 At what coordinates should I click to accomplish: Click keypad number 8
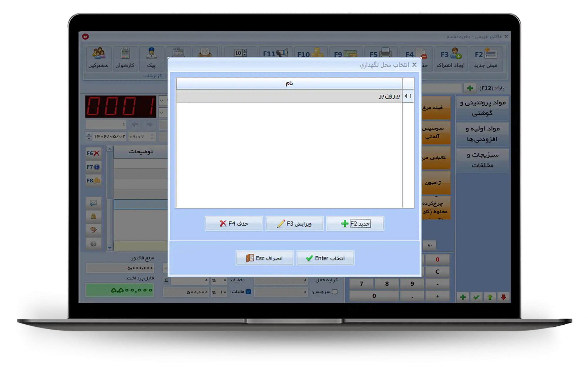click(x=387, y=284)
